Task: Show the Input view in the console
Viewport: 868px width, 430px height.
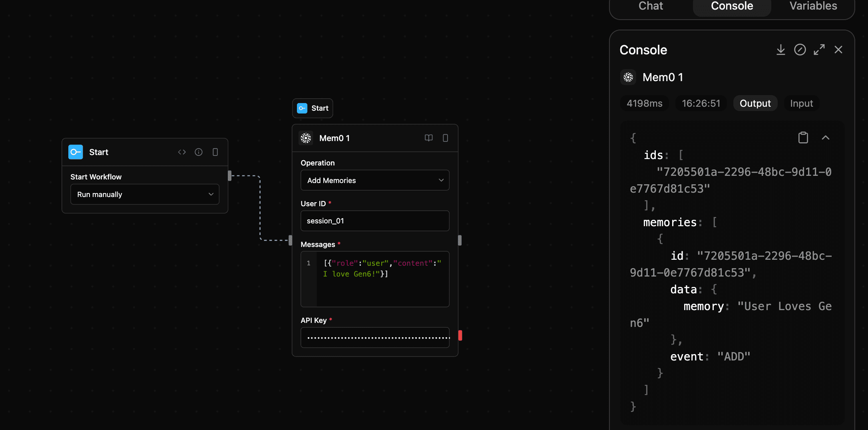Action: pyautogui.click(x=801, y=103)
